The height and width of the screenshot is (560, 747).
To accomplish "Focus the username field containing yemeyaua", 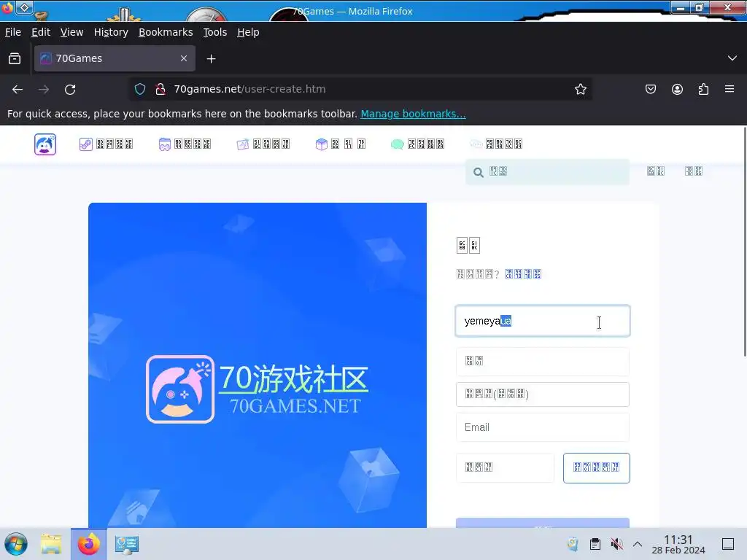I will point(543,321).
